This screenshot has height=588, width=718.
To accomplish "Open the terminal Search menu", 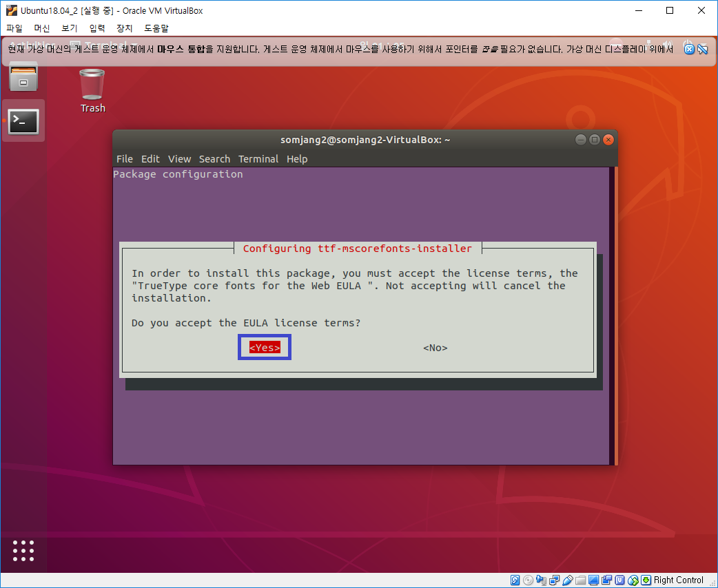I will (214, 159).
